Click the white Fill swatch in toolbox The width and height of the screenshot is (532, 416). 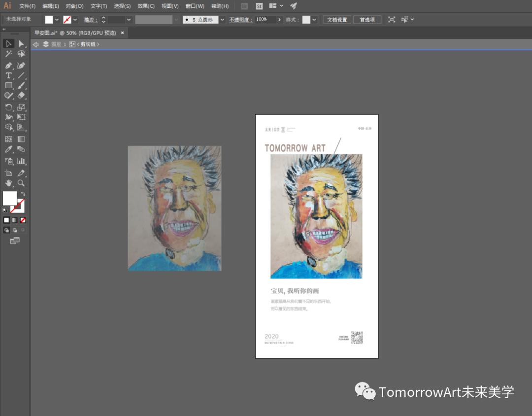[10, 198]
